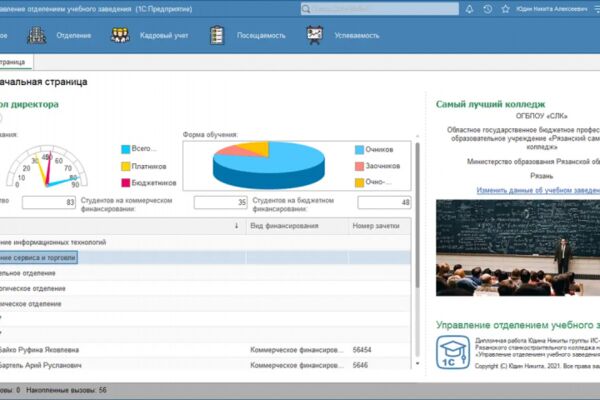Open the Успеваемость chart board icon

point(315,35)
